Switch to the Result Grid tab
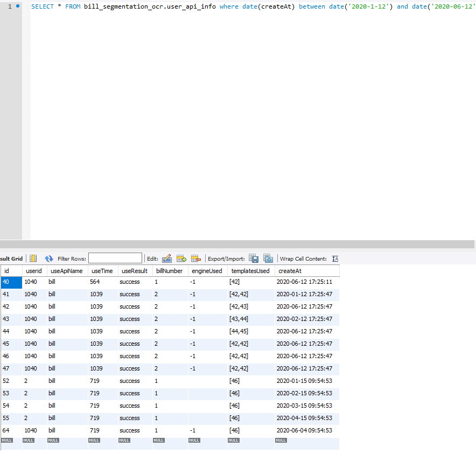Screen dimensions: 476x468 coord(11,258)
